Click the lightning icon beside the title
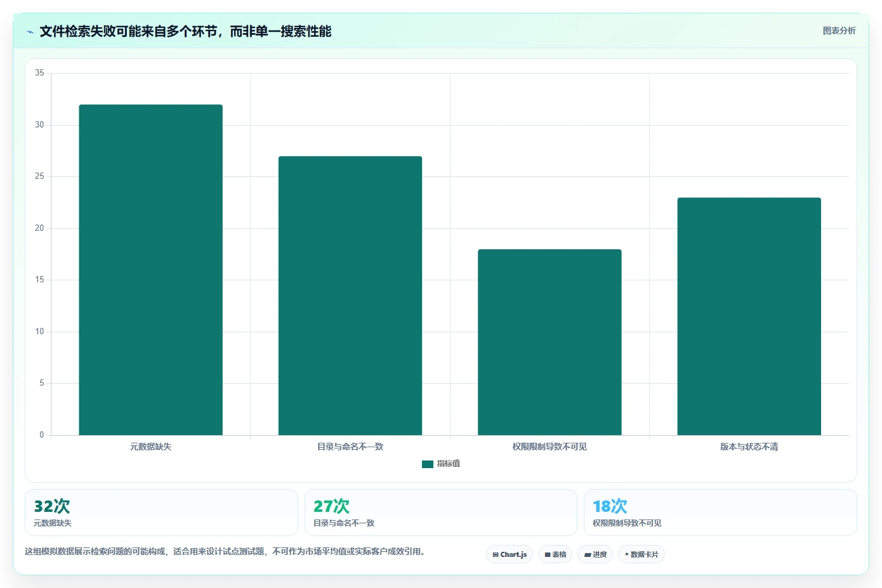The height and width of the screenshot is (588, 882). (x=30, y=32)
